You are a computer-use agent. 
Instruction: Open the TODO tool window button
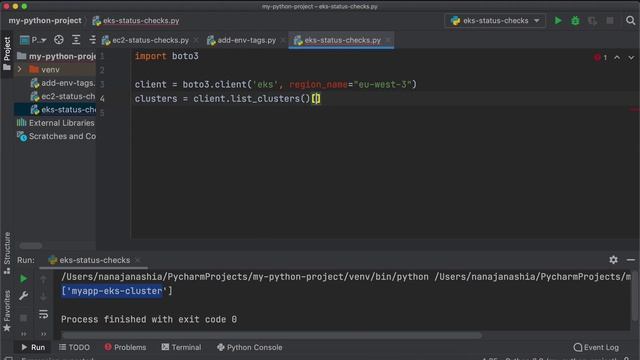74,347
